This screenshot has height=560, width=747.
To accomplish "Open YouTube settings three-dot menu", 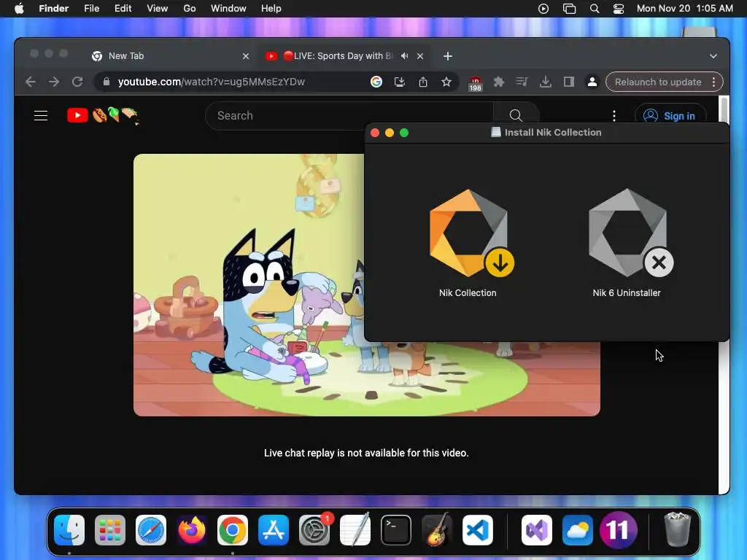I will [614, 116].
